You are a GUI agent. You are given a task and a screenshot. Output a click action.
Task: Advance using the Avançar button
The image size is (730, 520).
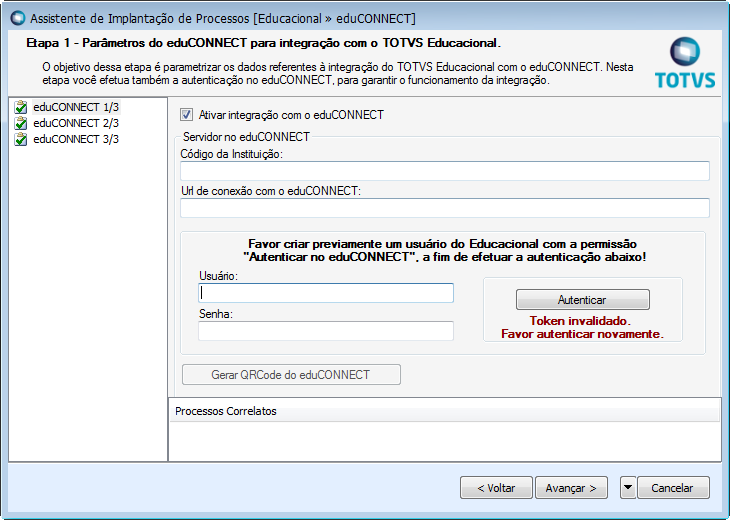[571, 488]
